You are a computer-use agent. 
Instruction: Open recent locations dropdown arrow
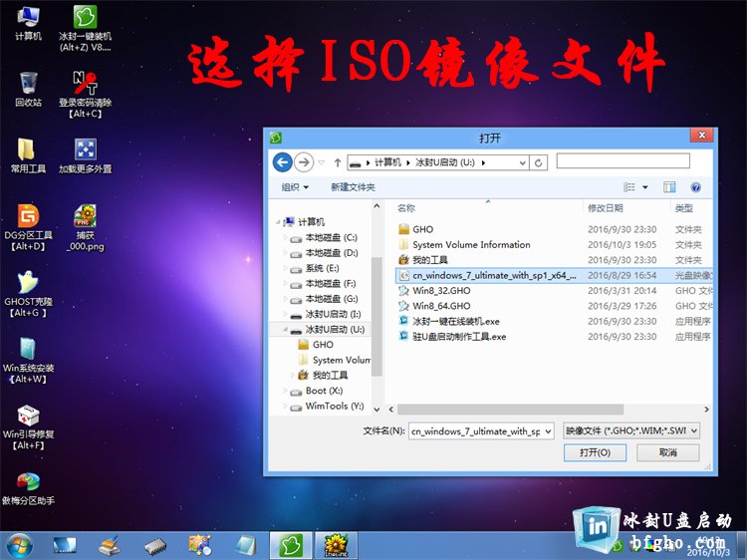coord(322,162)
